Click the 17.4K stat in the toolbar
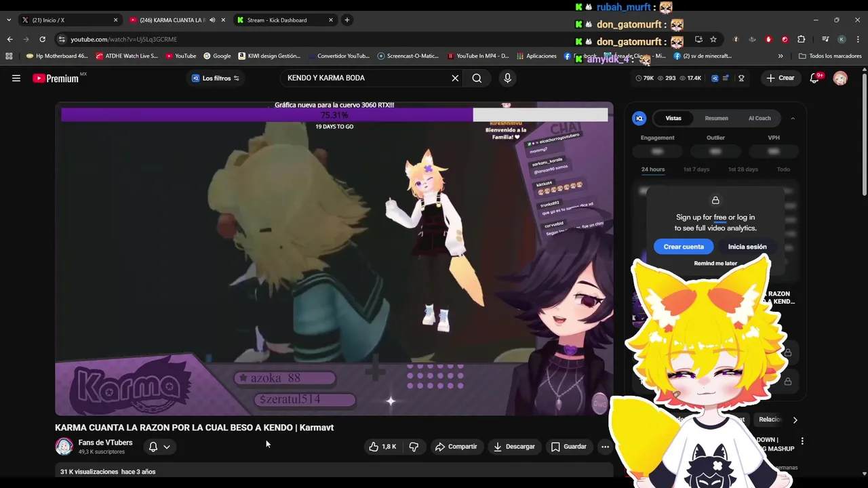868x488 pixels. coord(690,78)
